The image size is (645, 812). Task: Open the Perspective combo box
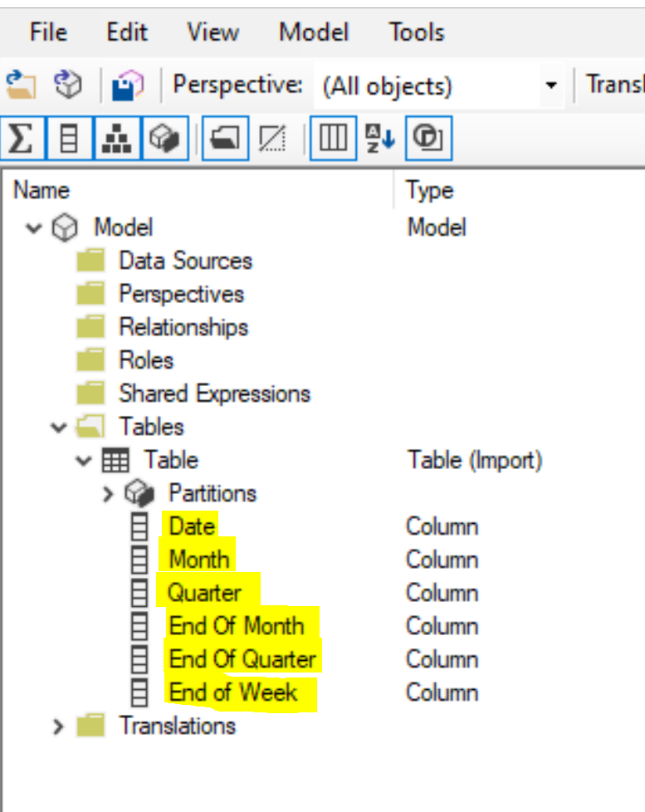coord(438,86)
